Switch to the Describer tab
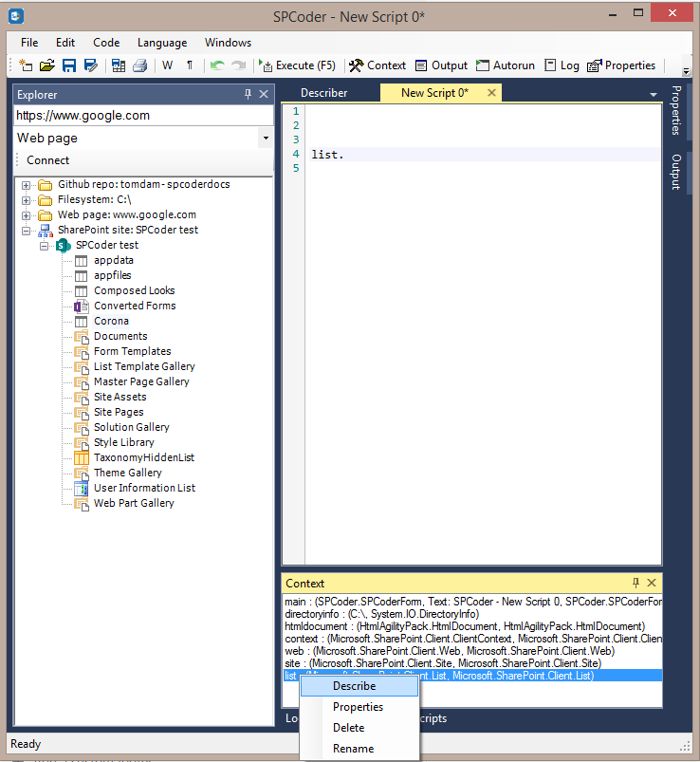This screenshot has width=700, height=762. 324,93
